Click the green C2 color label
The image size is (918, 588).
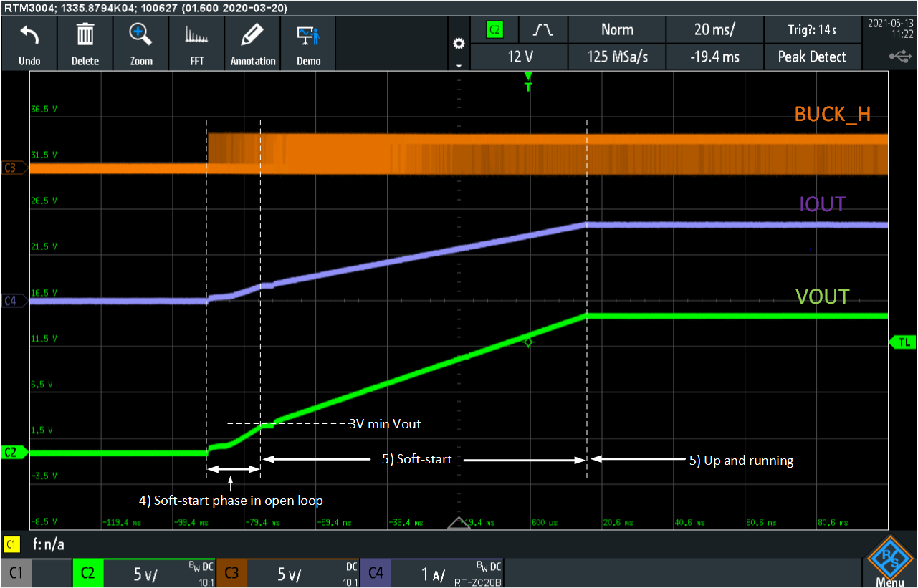88,573
